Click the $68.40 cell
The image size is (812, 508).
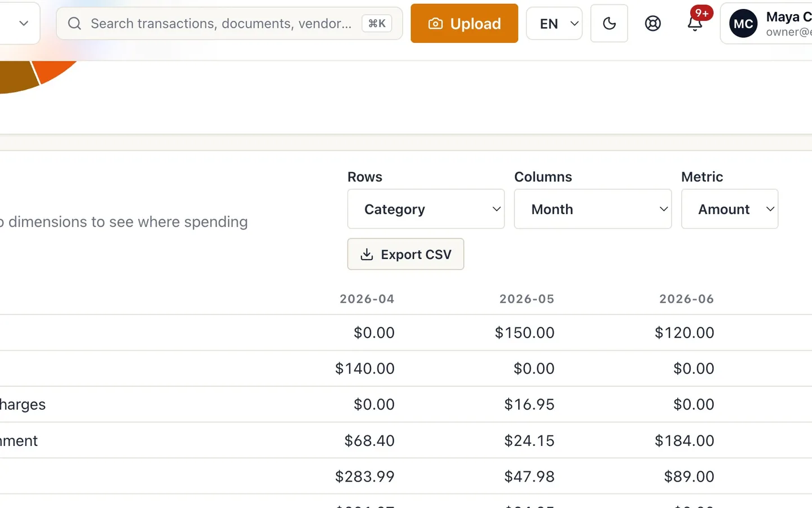(x=369, y=440)
